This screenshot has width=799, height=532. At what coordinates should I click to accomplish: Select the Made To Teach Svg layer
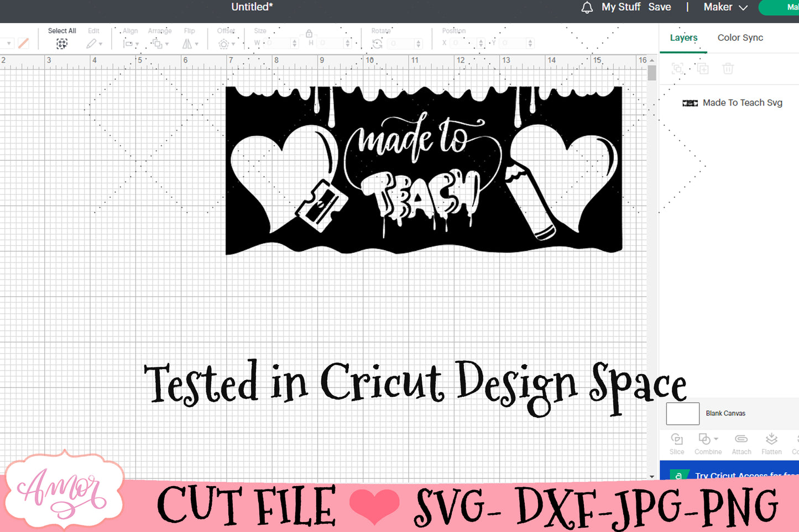742,103
